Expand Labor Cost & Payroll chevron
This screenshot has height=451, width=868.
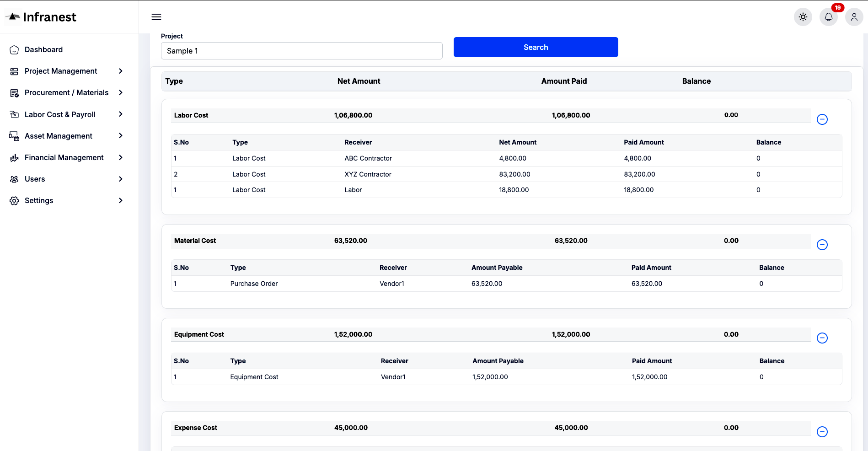coord(121,114)
